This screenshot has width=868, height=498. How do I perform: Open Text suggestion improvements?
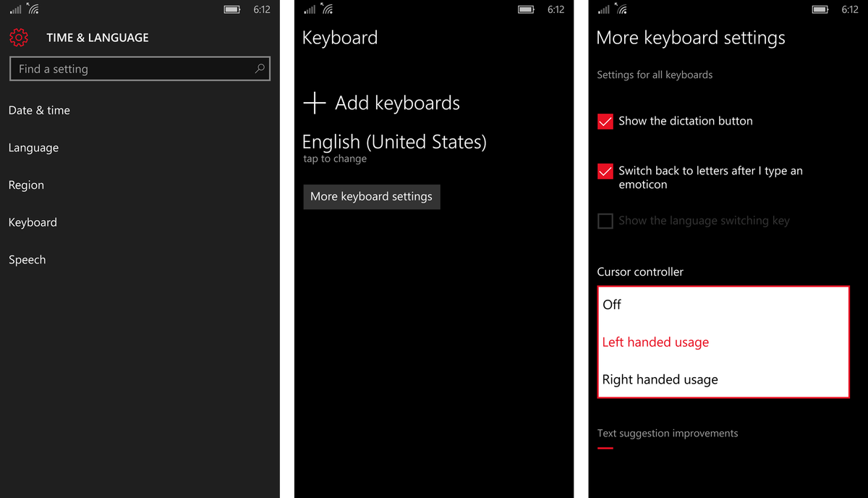pyautogui.click(x=667, y=433)
